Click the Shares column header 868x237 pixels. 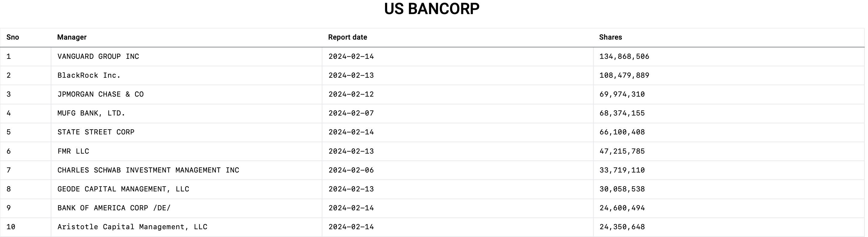[x=610, y=37]
